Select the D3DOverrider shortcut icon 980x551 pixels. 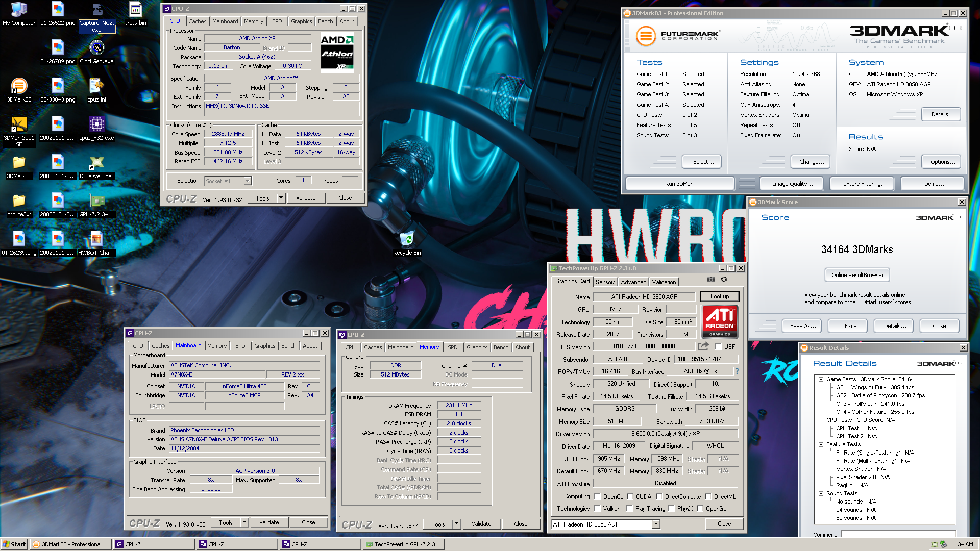tap(96, 167)
